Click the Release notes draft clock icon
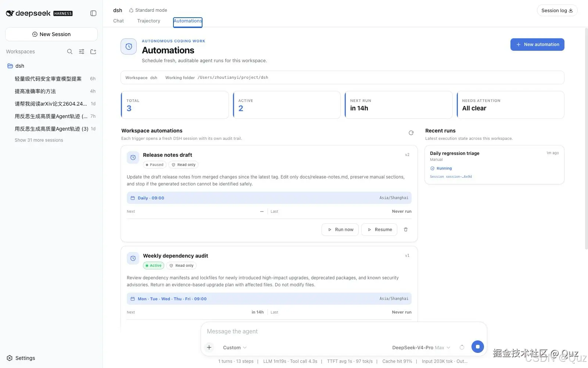 click(x=133, y=158)
